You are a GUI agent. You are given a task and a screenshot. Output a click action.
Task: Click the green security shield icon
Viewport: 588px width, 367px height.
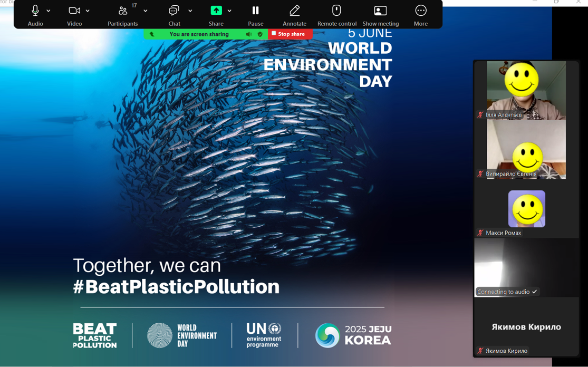[x=260, y=34]
